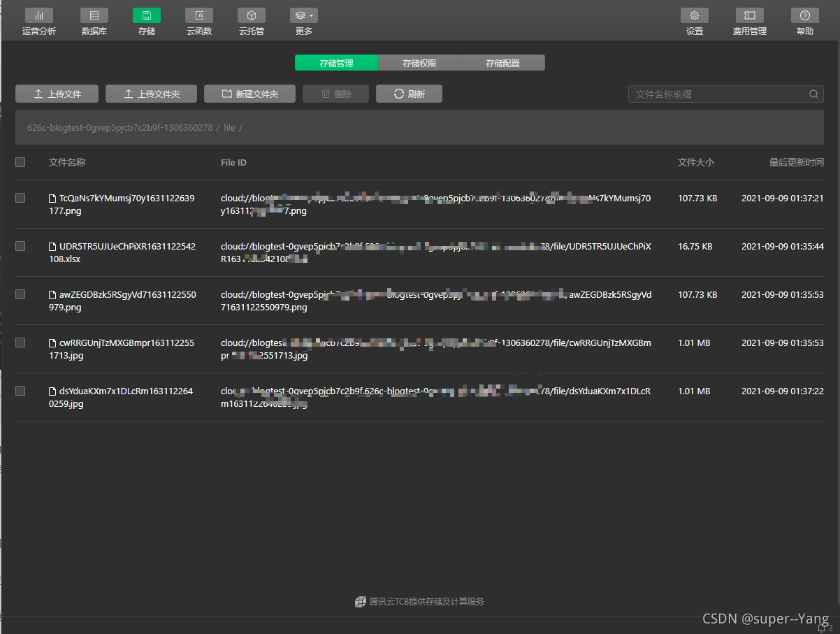
Task: Click the 上传文件夹 button
Action: (151, 94)
